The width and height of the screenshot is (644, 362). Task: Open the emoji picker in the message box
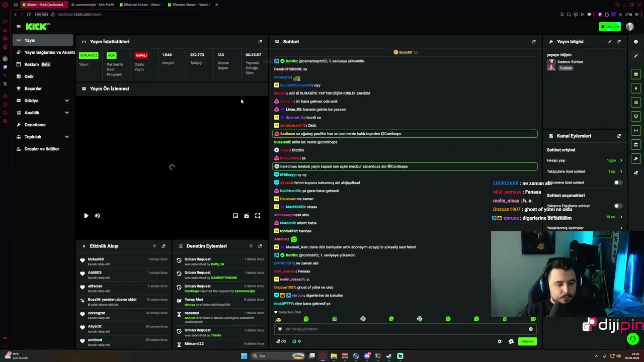[530, 329]
